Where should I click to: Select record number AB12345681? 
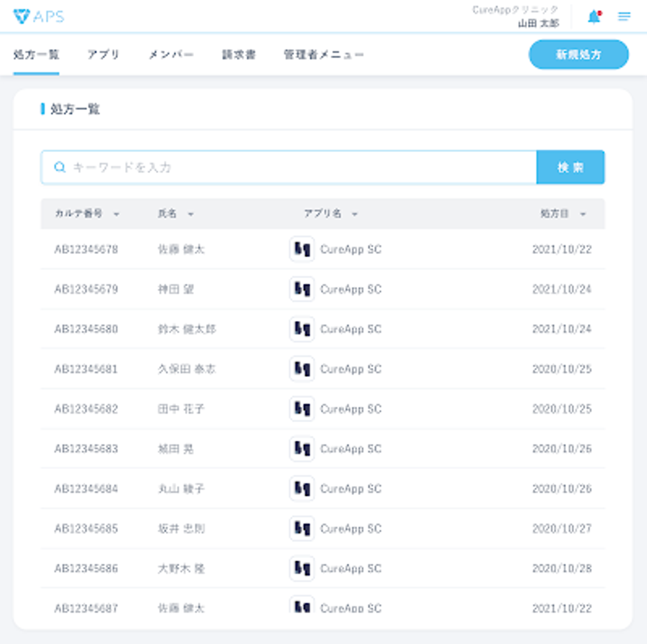(x=86, y=369)
